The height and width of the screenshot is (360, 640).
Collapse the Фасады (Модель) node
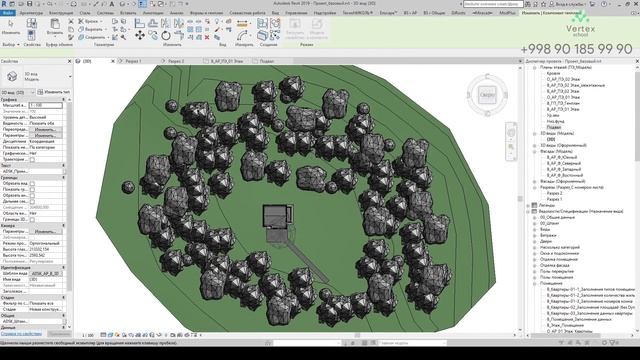(535, 151)
